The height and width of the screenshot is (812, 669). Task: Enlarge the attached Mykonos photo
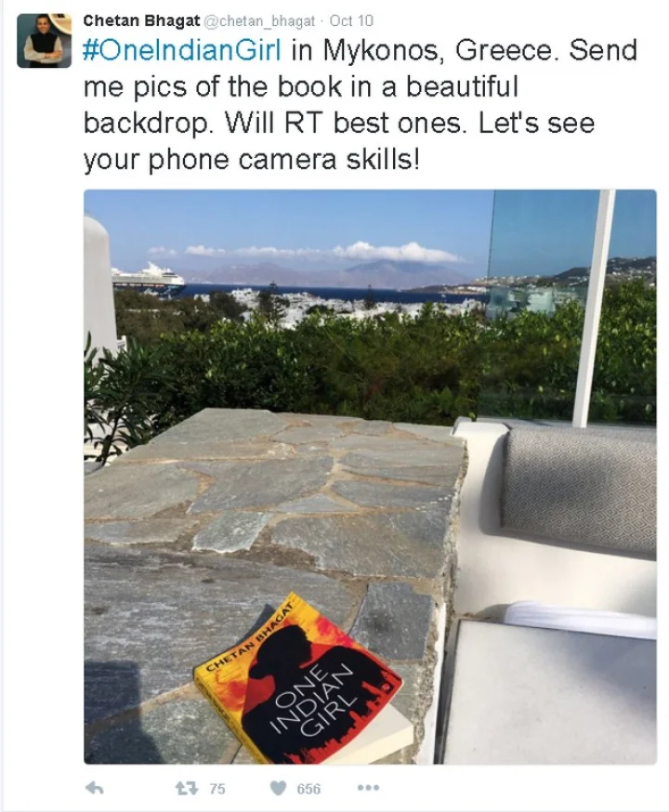(x=370, y=477)
